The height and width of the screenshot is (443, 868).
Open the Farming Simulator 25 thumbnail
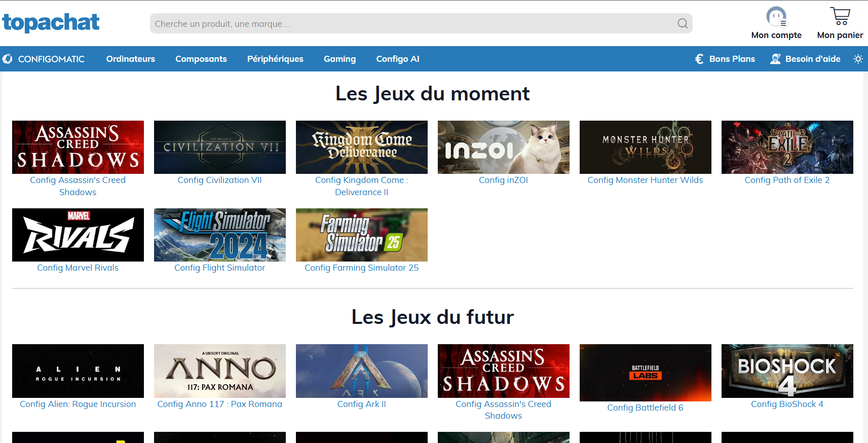tap(362, 235)
